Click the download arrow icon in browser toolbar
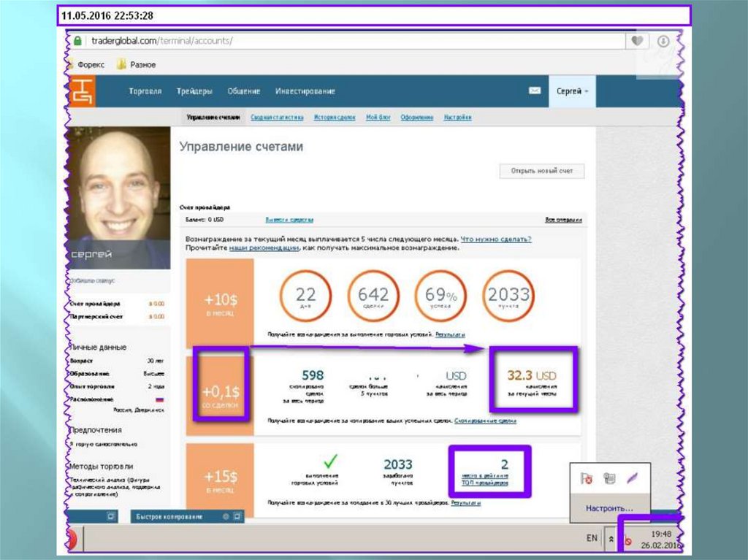Viewport: 748px width, 560px height. point(663,42)
